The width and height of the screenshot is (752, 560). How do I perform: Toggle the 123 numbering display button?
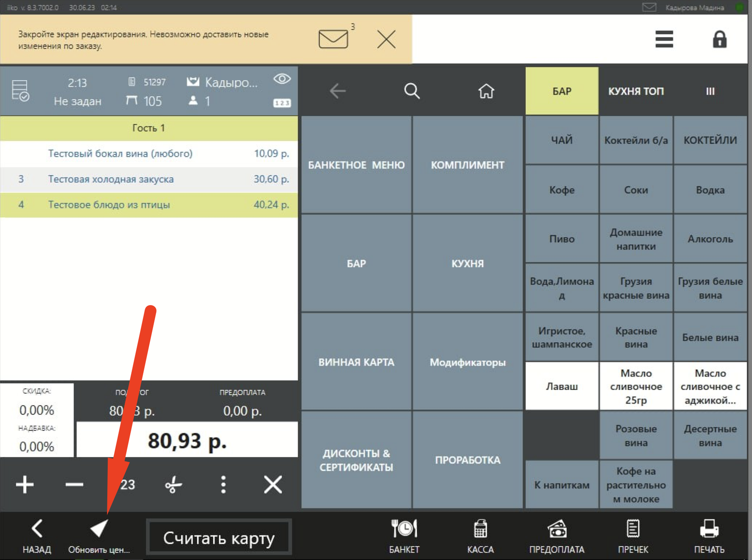click(282, 103)
